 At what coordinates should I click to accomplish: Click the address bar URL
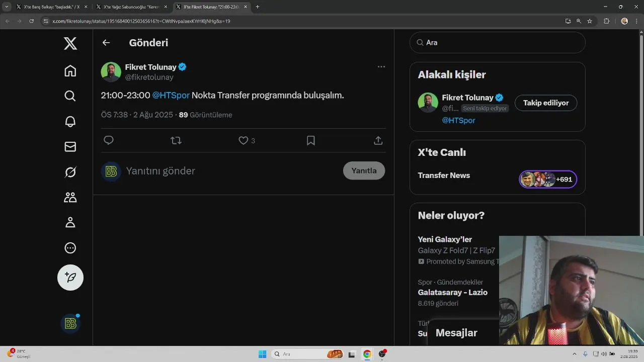(141, 21)
